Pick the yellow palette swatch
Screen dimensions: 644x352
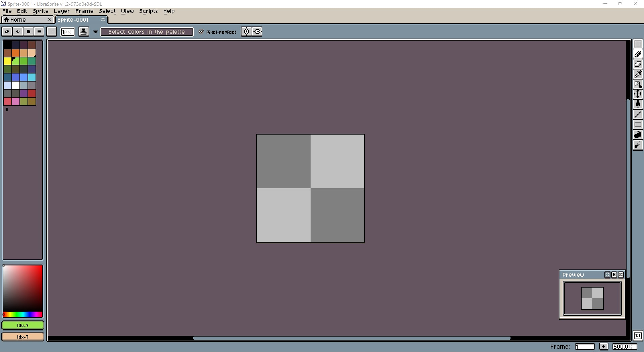pyautogui.click(x=8, y=61)
